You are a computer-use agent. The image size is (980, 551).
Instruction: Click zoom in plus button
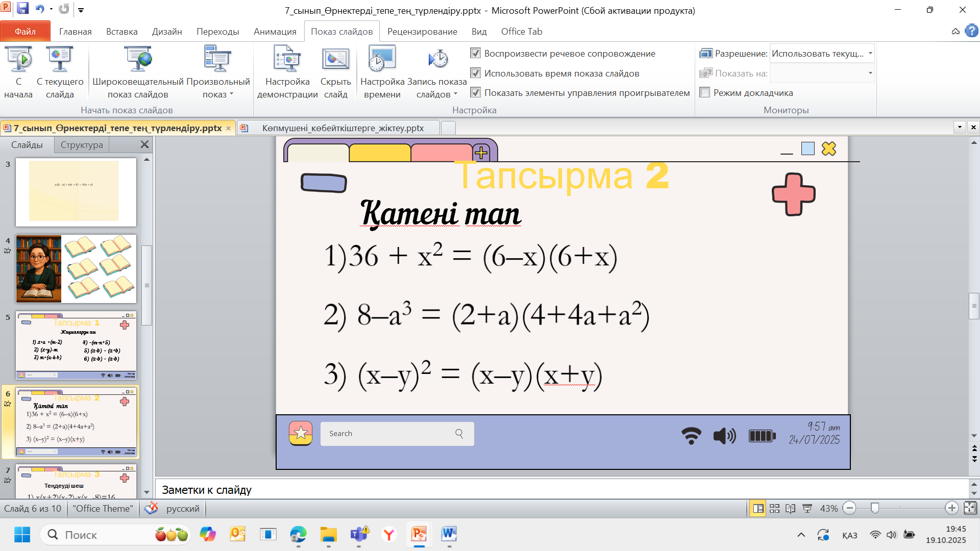pyautogui.click(x=951, y=508)
